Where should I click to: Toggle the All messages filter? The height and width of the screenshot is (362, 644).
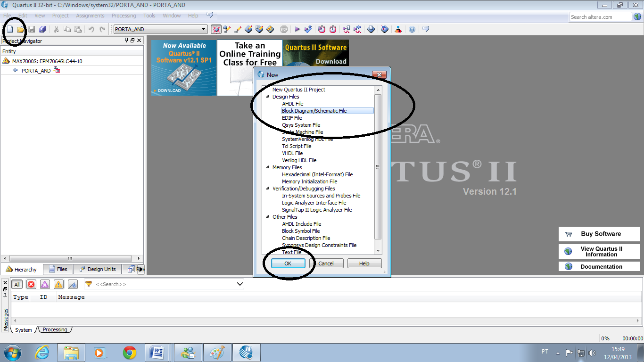[17, 284]
